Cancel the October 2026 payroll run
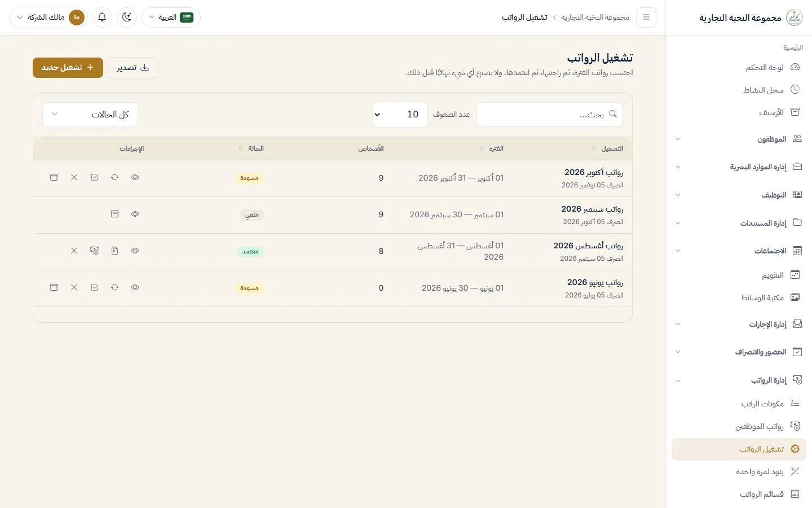The image size is (812, 508). point(74,177)
